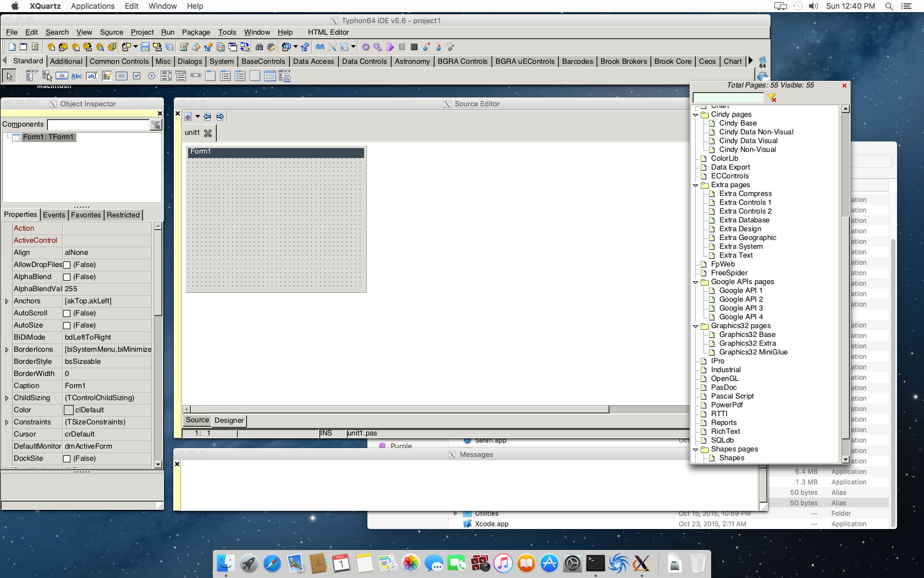Screen dimensions: 924x578
Task: Click the New Form toolbar icon
Action: [x=24, y=47]
